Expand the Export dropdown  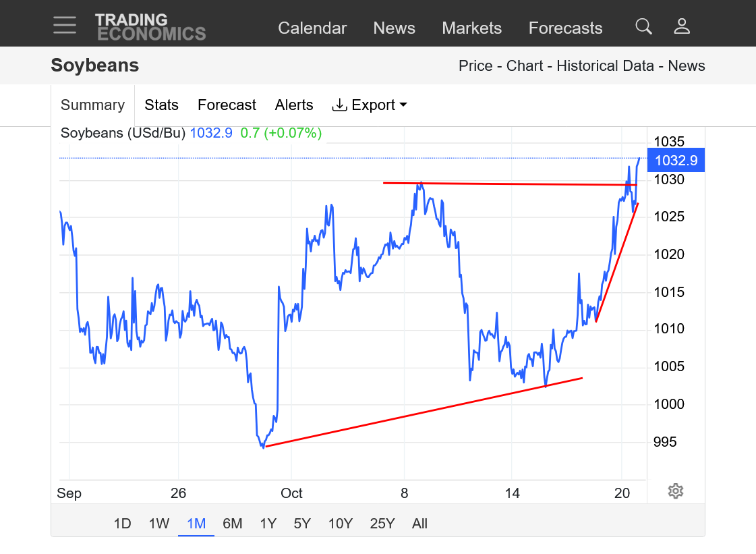point(370,105)
